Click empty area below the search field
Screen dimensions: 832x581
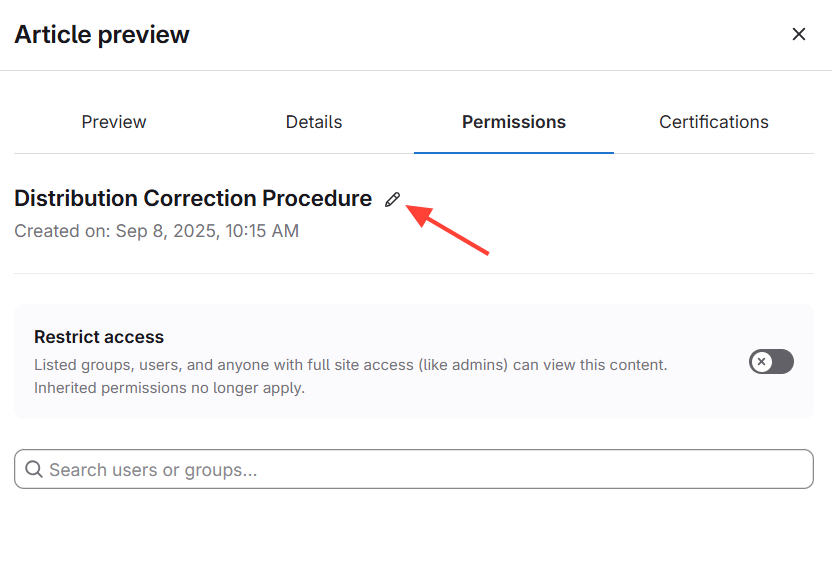point(414,535)
